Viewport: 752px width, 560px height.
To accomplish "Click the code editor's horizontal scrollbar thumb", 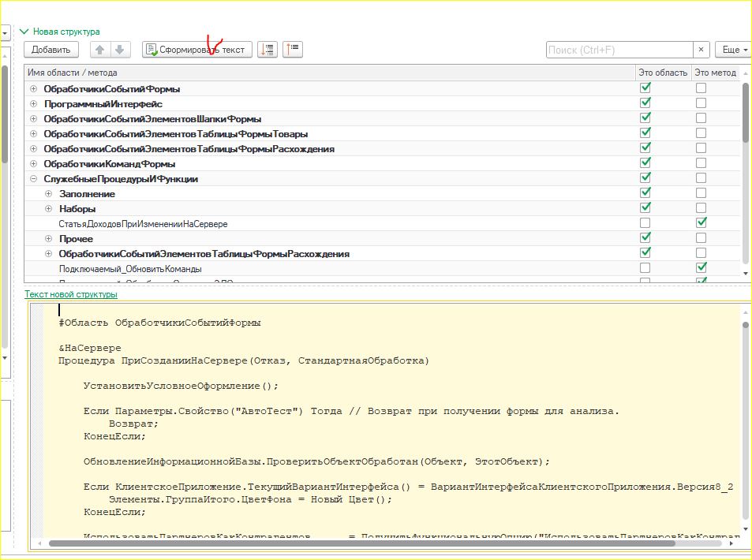I will click(x=362, y=543).
